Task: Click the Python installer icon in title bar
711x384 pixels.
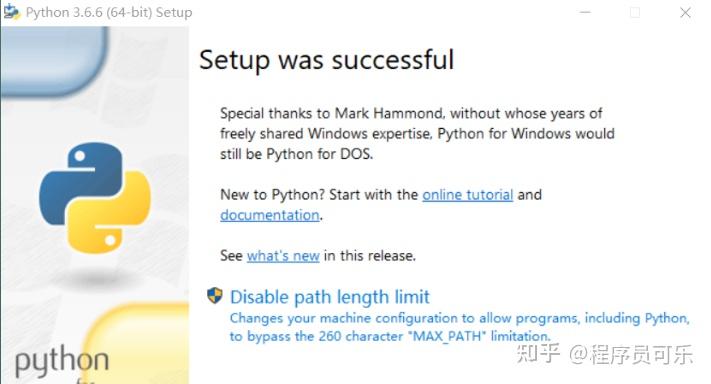Action: point(11,12)
